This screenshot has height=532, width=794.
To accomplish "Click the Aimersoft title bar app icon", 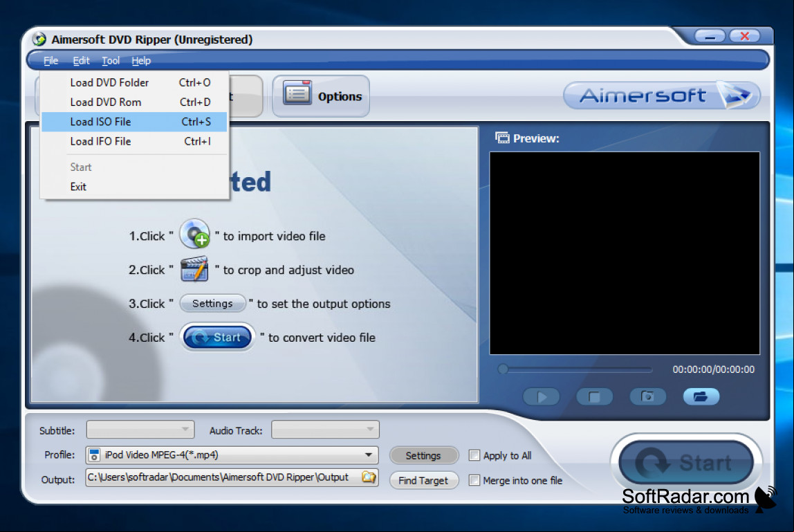I will pyautogui.click(x=39, y=39).
